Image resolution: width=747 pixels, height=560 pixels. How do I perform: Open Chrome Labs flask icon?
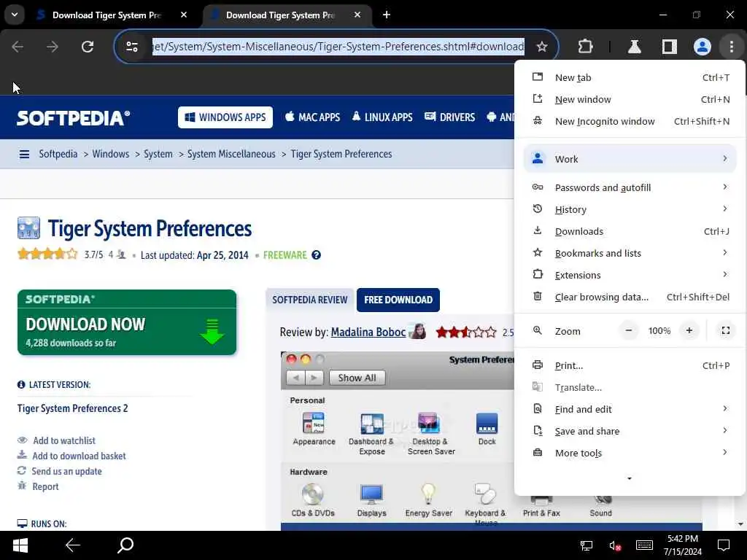click(634, 47)
